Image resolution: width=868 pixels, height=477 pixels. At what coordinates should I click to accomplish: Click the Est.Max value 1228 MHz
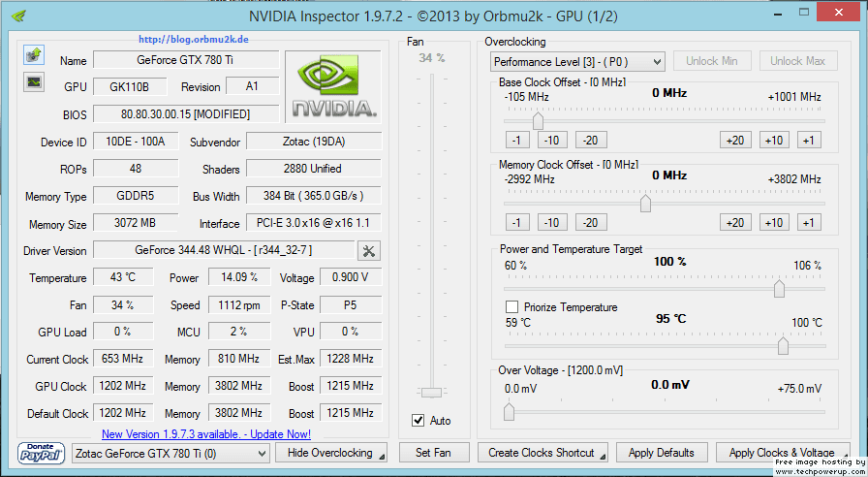[351, 359]
